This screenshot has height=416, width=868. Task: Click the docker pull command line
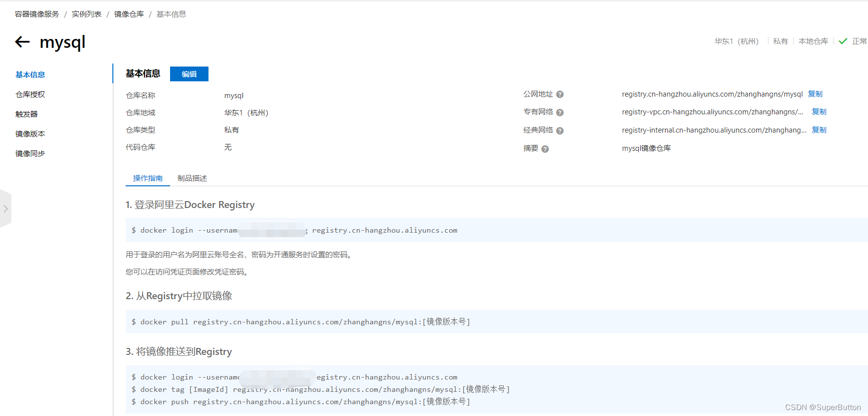pyautogui.click(x=301, y=322)
